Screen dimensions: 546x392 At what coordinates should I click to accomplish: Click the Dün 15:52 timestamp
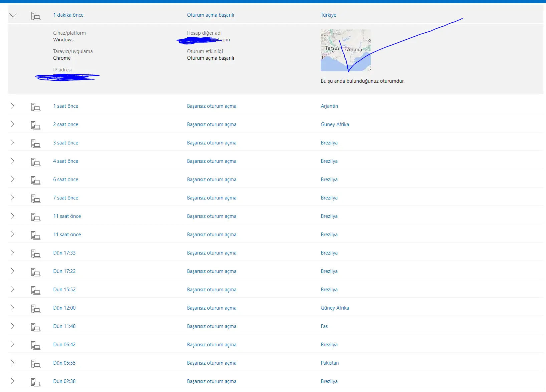pyautogui.click(x=64, y=290)
